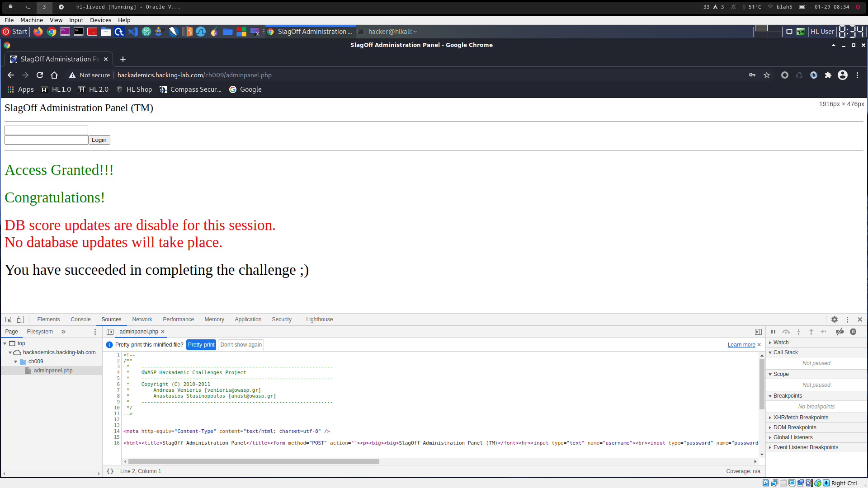Toggle pause on exceptions icon

pyautogui.click(x=853, y=332)
